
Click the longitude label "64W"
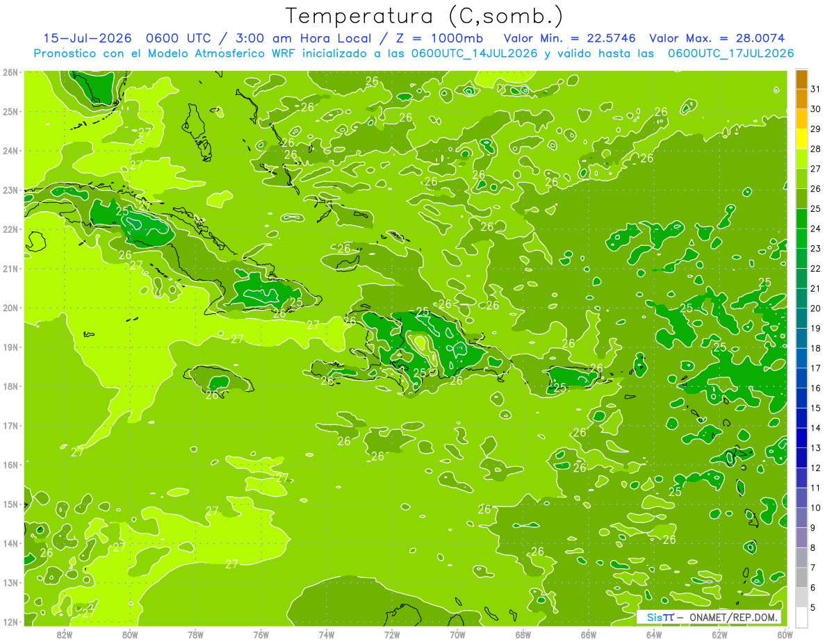[654, 634]
